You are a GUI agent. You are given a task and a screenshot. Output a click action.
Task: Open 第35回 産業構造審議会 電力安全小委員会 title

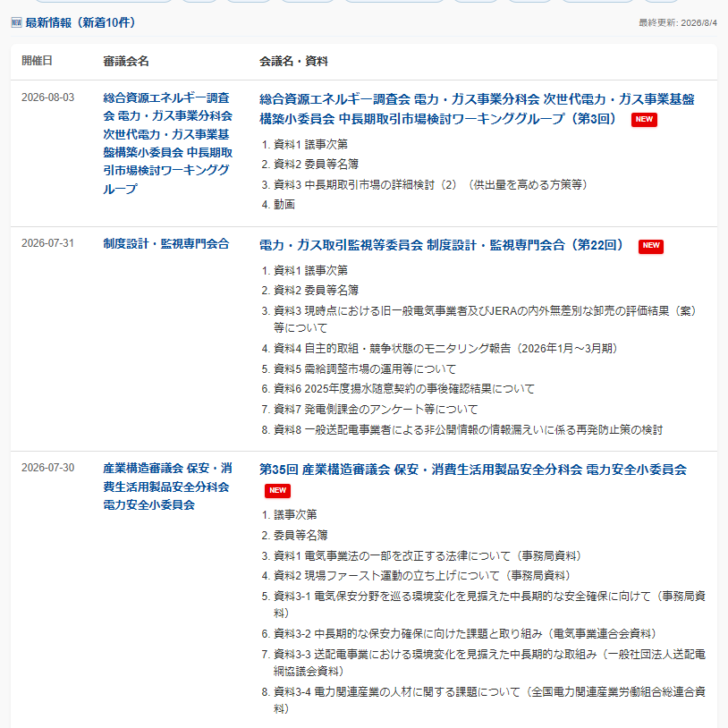click(x=472, y=470)
